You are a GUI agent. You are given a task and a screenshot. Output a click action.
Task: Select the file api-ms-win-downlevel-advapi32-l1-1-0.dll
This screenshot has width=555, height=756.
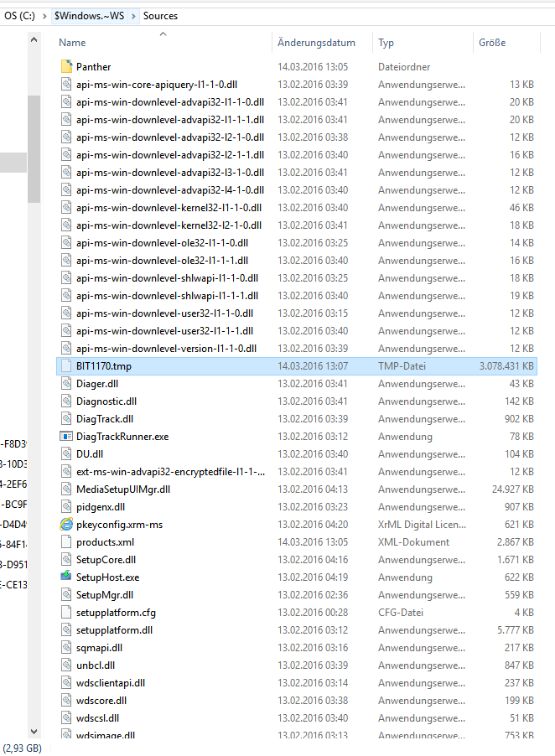(x=170, y=102)
